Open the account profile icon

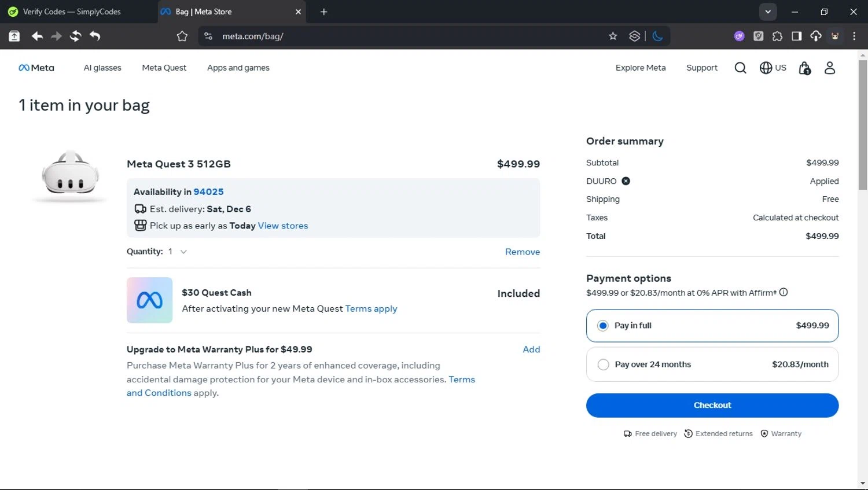[830, 68]
